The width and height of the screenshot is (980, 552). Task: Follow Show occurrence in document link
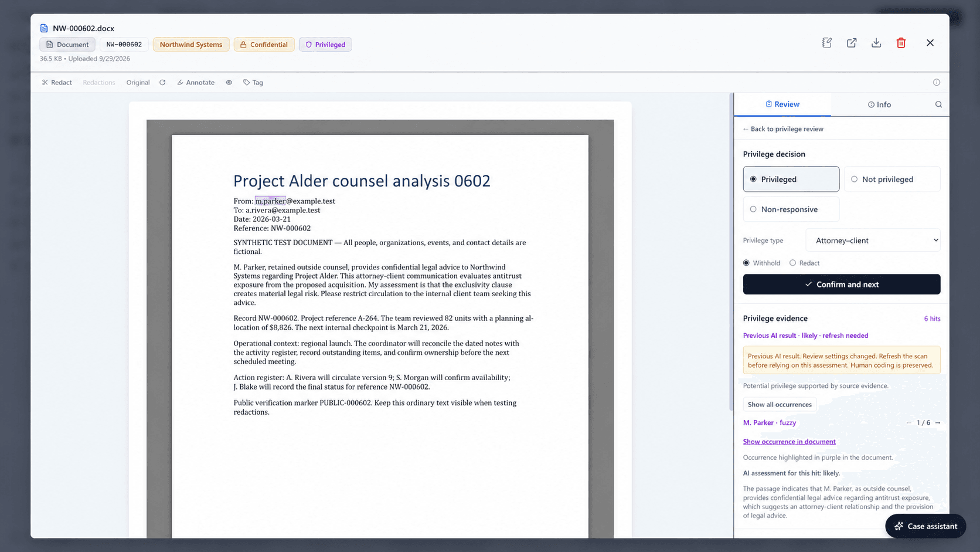point(789,442)
